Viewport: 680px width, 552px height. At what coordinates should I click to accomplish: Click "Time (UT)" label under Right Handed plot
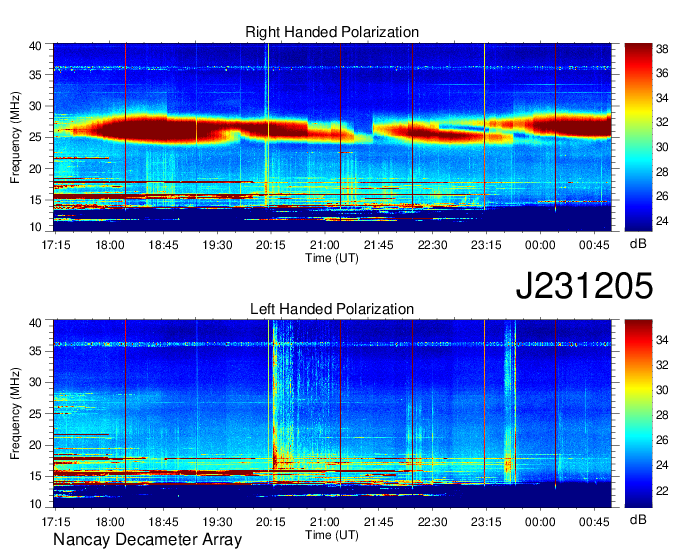click(x=332, y=258)
